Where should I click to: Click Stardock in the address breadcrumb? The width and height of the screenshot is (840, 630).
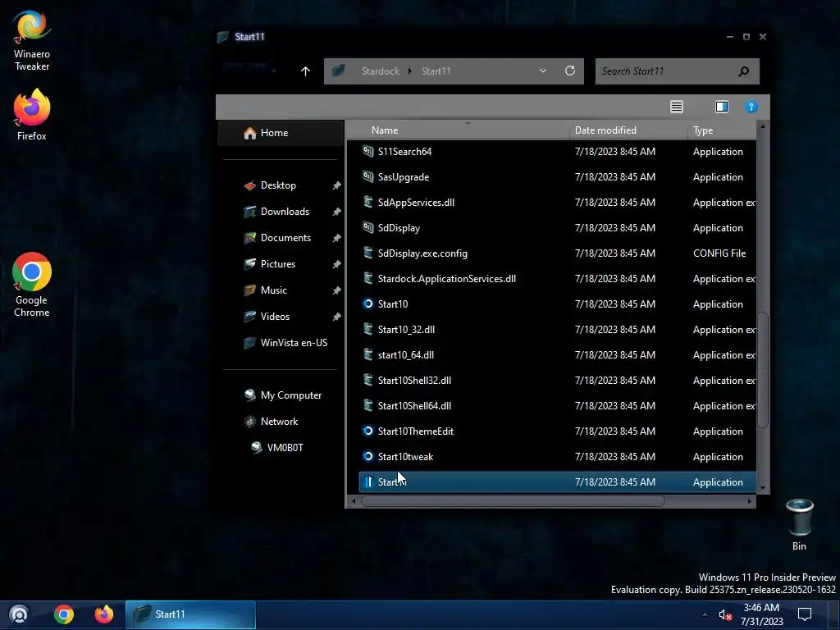tap(381, 71)
